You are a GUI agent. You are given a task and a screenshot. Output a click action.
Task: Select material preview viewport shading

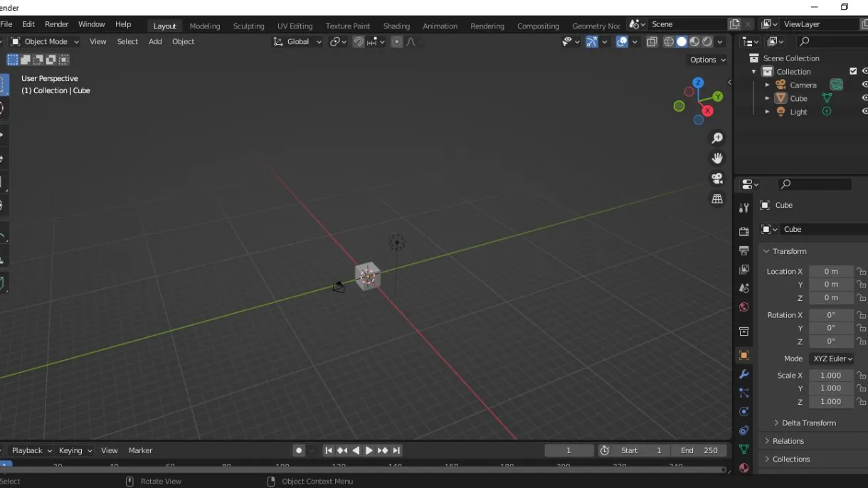(x=694, y=42)
